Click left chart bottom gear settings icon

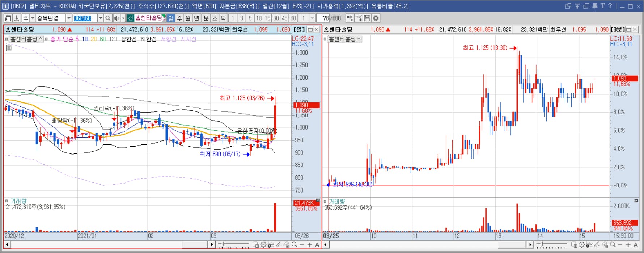click(263, 245)
